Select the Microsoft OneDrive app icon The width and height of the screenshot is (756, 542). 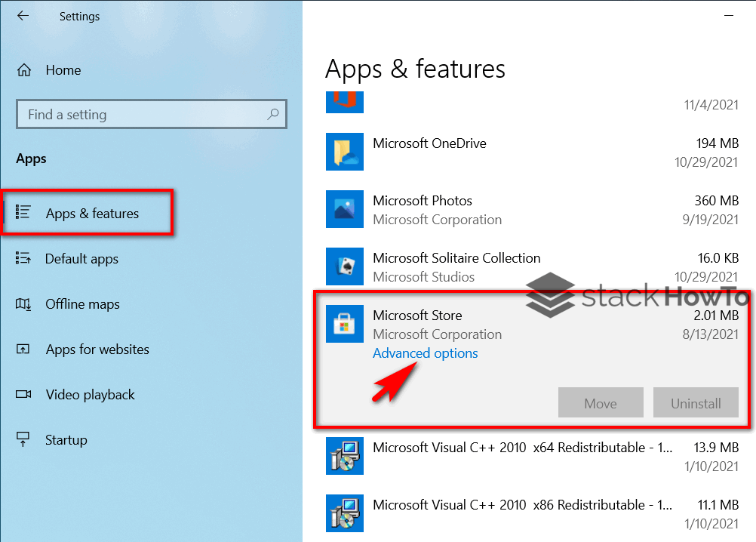coord(345,152)
